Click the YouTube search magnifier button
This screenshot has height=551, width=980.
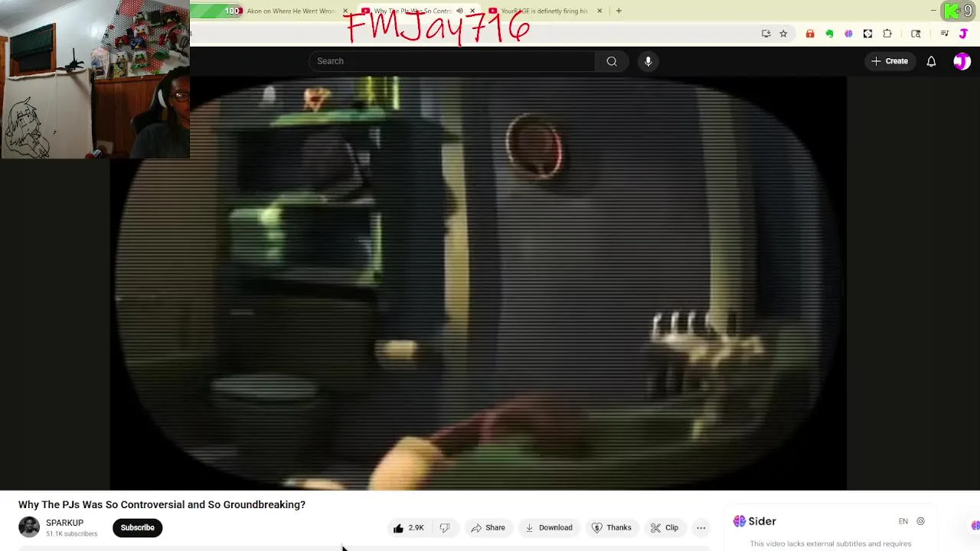pos(612,61)
